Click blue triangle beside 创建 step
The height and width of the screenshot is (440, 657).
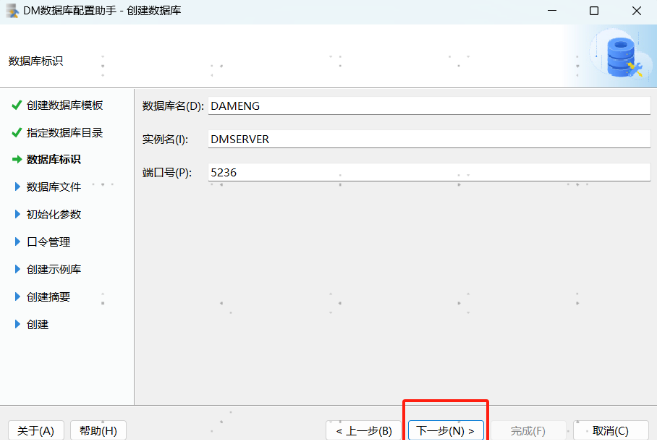coord(17,324)
